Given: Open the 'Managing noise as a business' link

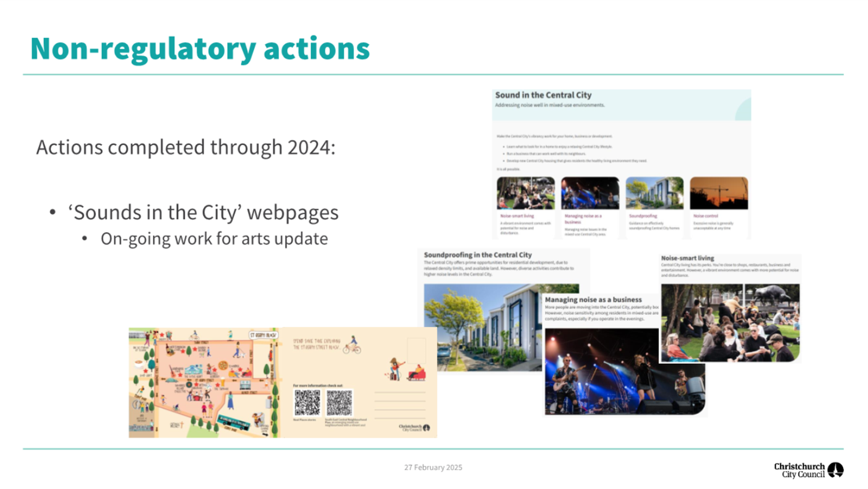Looking at the screenshot, I should click(x=583, y=218).
